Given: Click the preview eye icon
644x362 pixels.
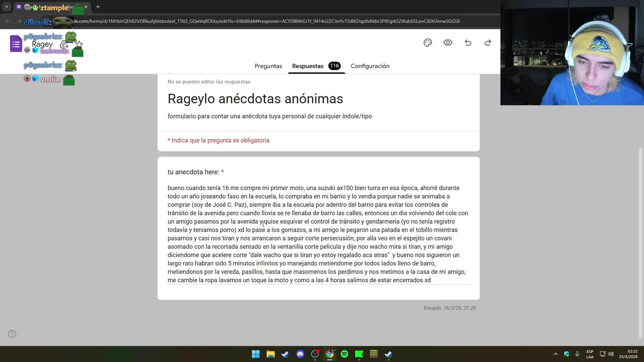Looking at the screenshot, I should point(448,43).
